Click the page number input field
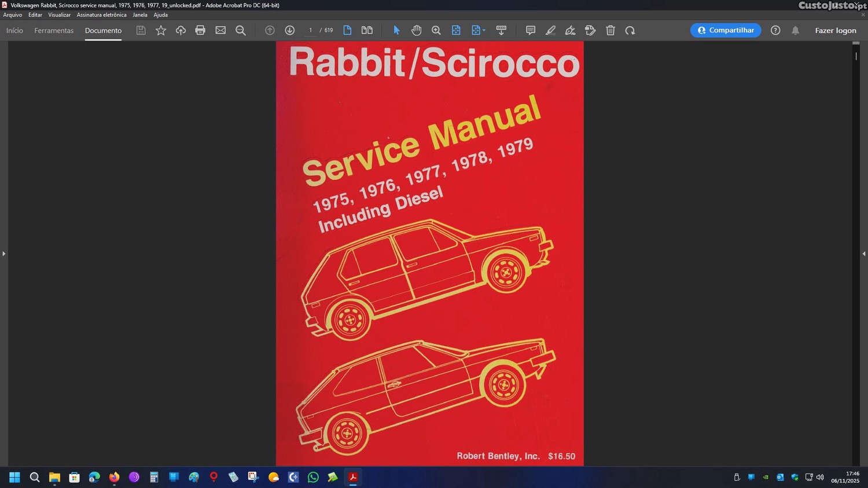 click(310, 30)
